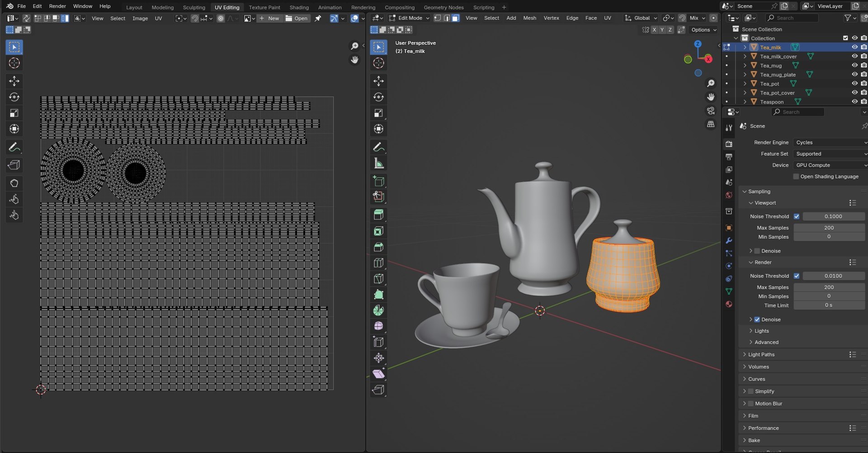Switch to Geometry Nodes workspace tab
Image resolution: width=868 pixels, height=453 pixels.
[x=443, y=7]
